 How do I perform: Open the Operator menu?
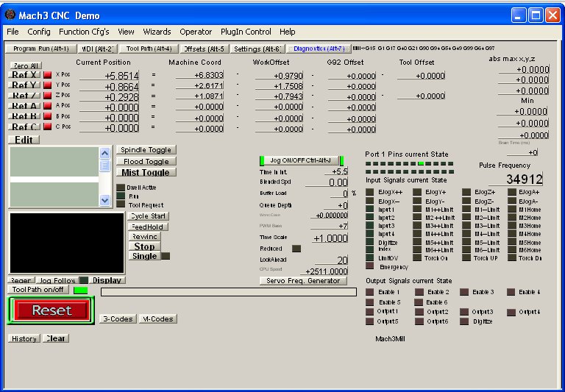point(196,32)
